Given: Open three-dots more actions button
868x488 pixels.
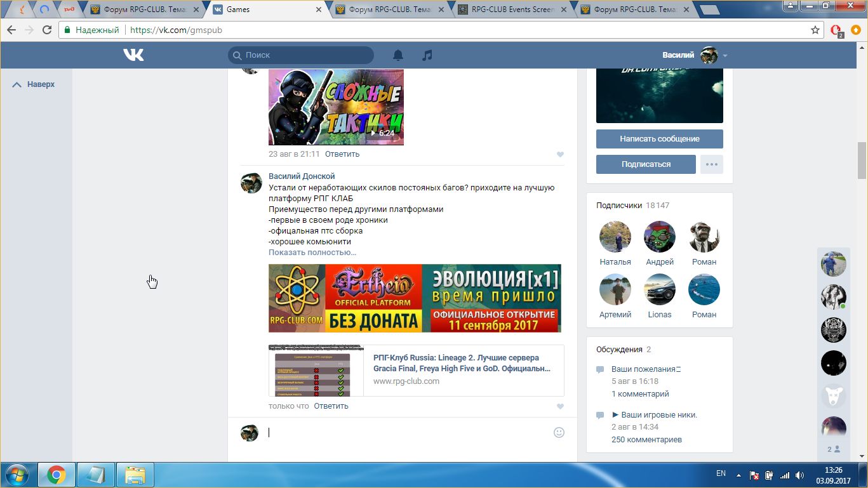Looking at the screenshot, I should [x=712, y=164].
